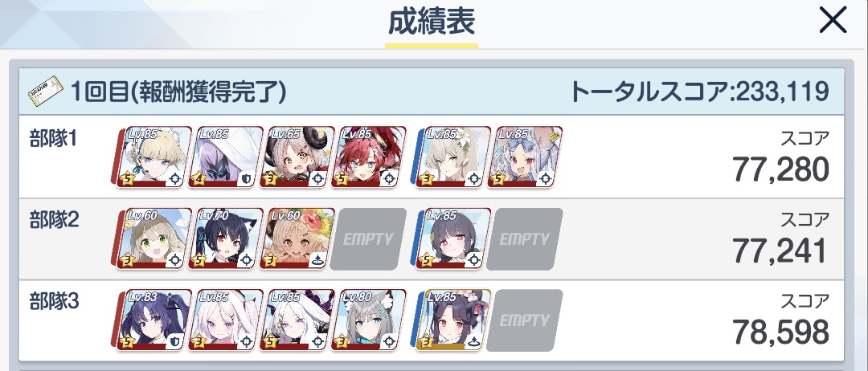868x371 pixels.
Task: Click the EMPTY support slot in 部隊3
Action: [x=524, y=320]
